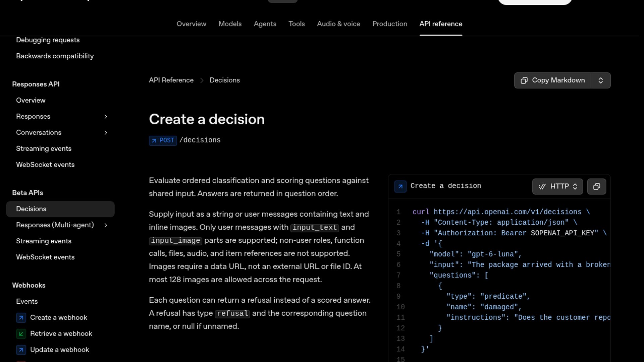Click the Create a webhook arrow icon
Image resolution: width=644 pixels, height=362 pixels.
21,317
